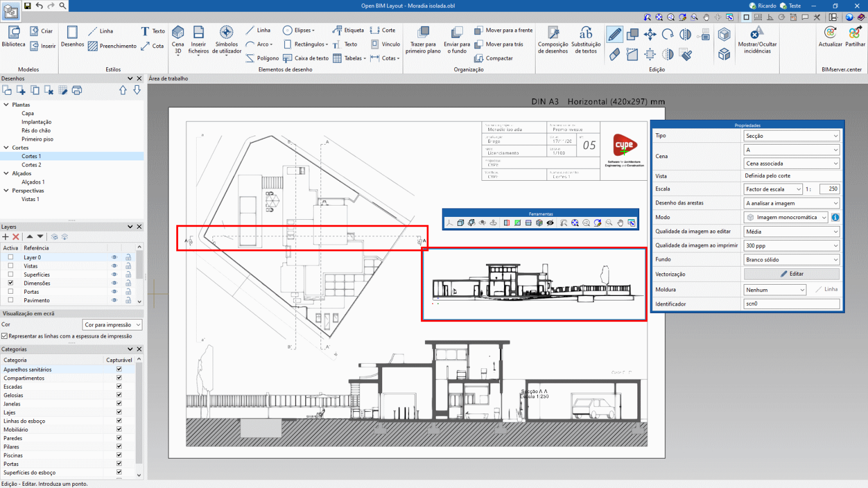Open the Cotas menu in the ribbon
The image size is (868, 488).
pyautogui.click(x=386, y=58)
